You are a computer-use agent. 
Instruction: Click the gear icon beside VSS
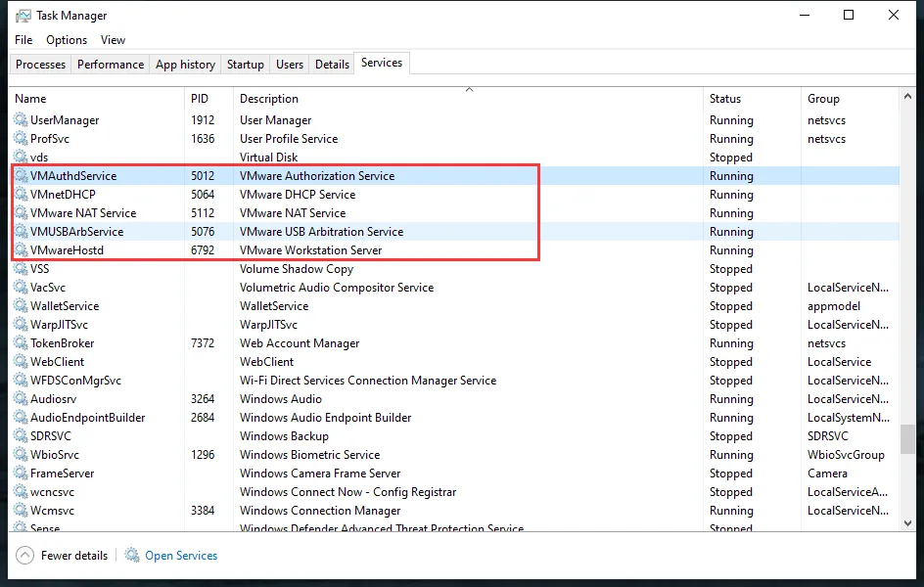click(x=21, y=268)
